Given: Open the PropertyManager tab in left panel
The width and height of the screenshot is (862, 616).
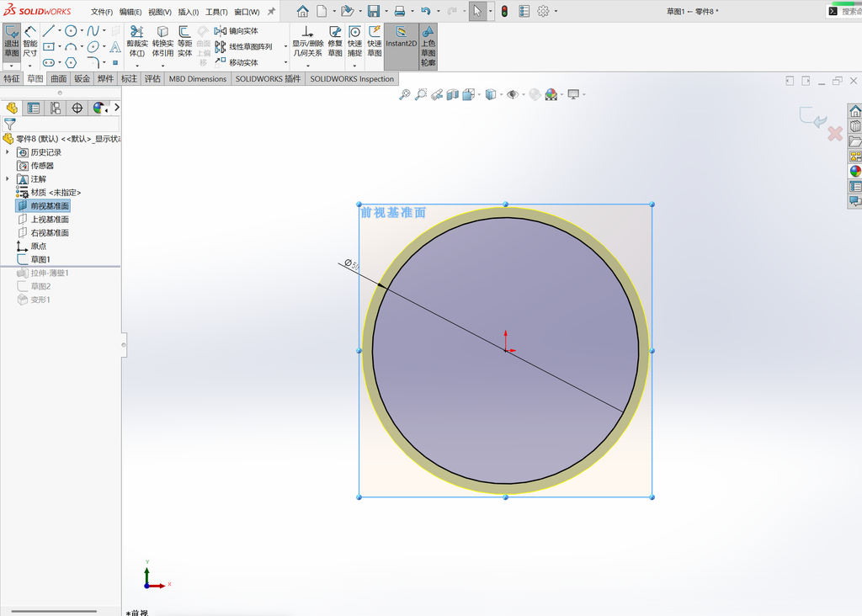Looking at the screenshot, I should coord(34,109).
